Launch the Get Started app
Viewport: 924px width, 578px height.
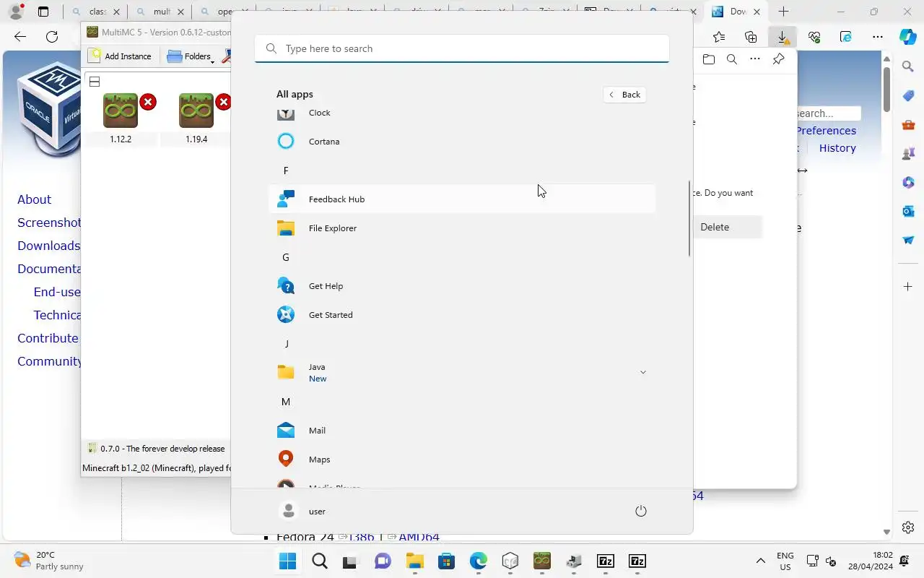click(x=462, y=315)
